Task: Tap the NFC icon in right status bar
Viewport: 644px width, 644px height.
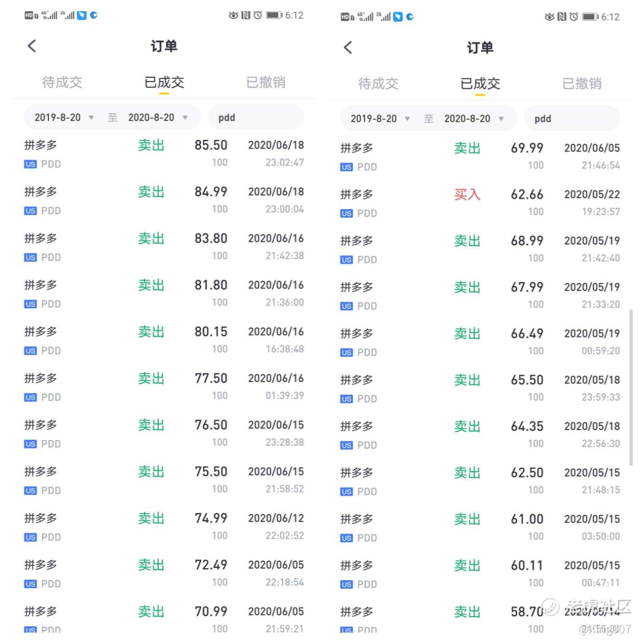Action: point(561,17)
